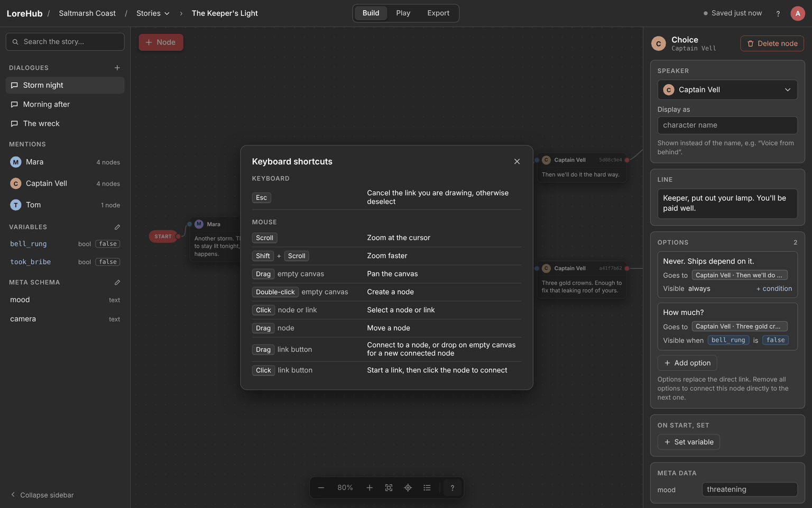The width and height of the screenshot is (812, 508).
Task: Open Goes to dropdown for How much? option
Action: point(740,326)
